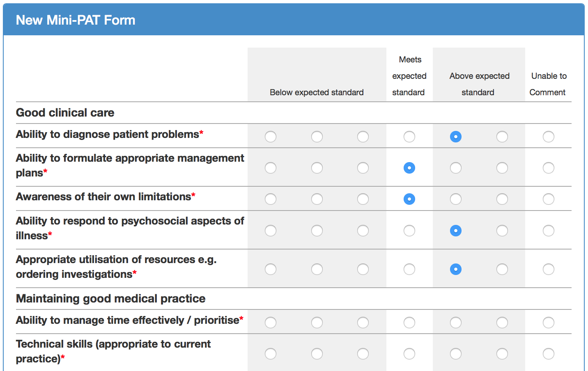
Task: Select highest 'Above expected' for awareness of limitations
Action: click(502, 199)
